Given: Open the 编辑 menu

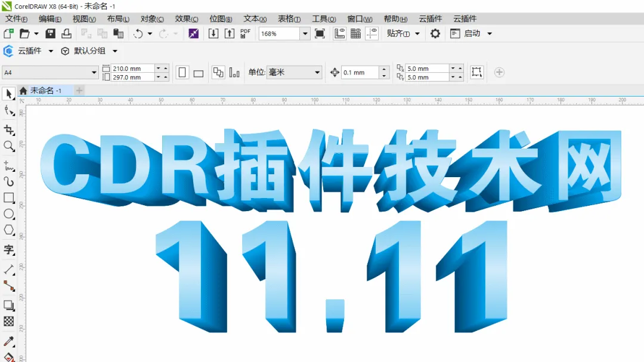Looking at the screenshot, I should (50, 19).
